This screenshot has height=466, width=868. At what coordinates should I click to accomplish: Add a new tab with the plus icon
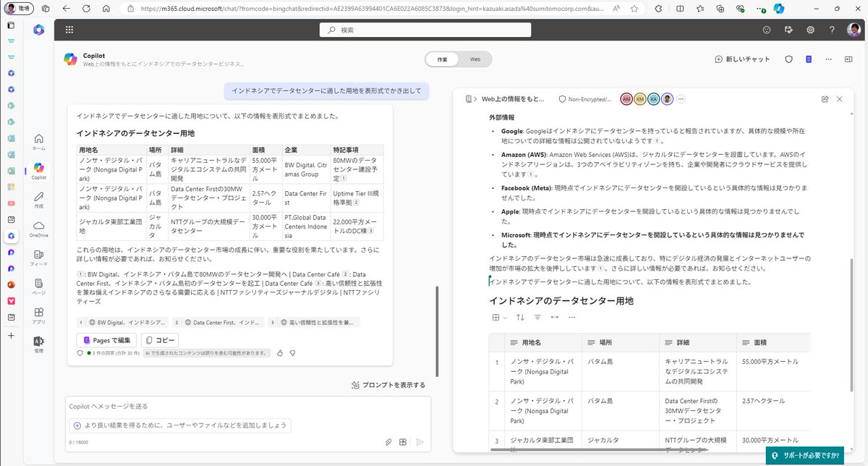click(11, 336)
